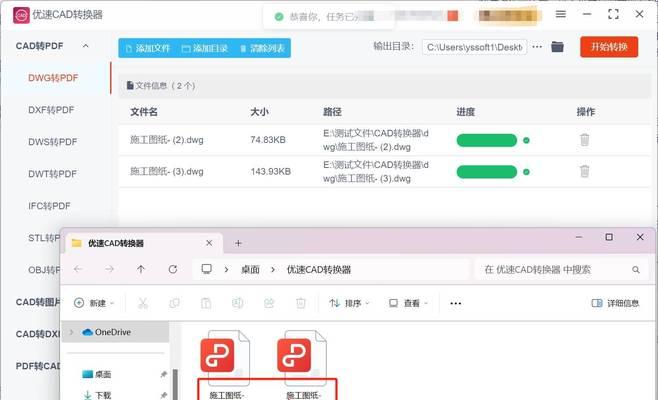Viewport: 658px width, 400px height.
Task: Go up one folder level in Explorer
Action: coord(141,269)
